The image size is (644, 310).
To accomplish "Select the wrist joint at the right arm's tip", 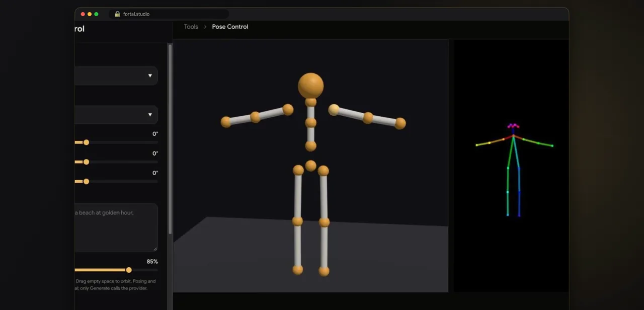I will tap(400, 123).
